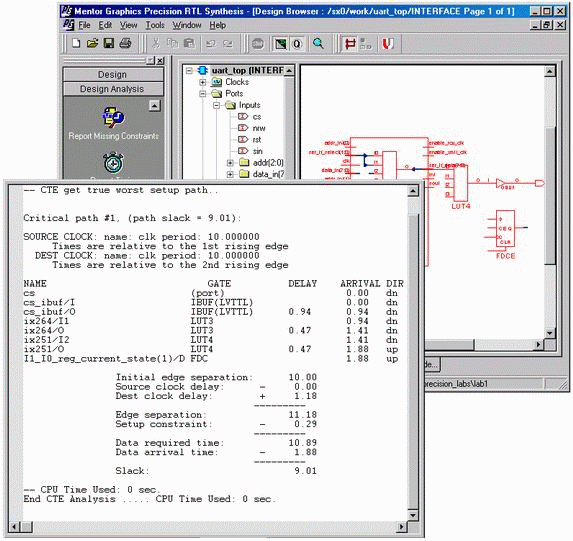Viewport: 573px width, 541px height.
Task: Click the Paste clipboard icon
Action: click(189, 43)
